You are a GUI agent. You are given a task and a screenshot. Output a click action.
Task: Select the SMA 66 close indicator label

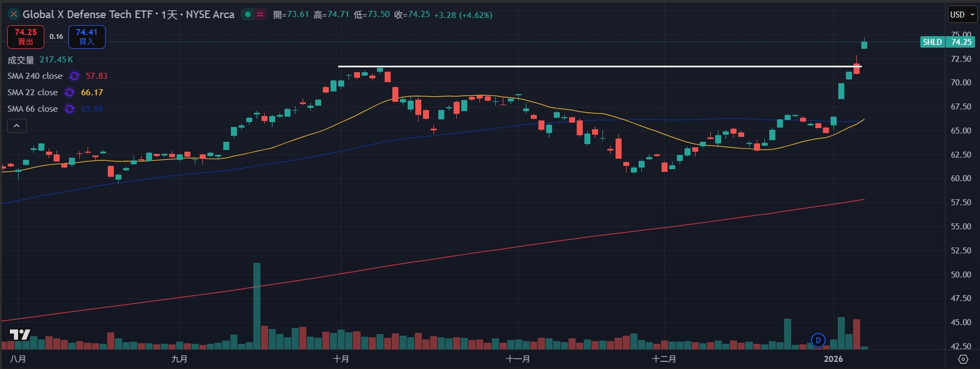pyautogui.click(x=32, y=109)
